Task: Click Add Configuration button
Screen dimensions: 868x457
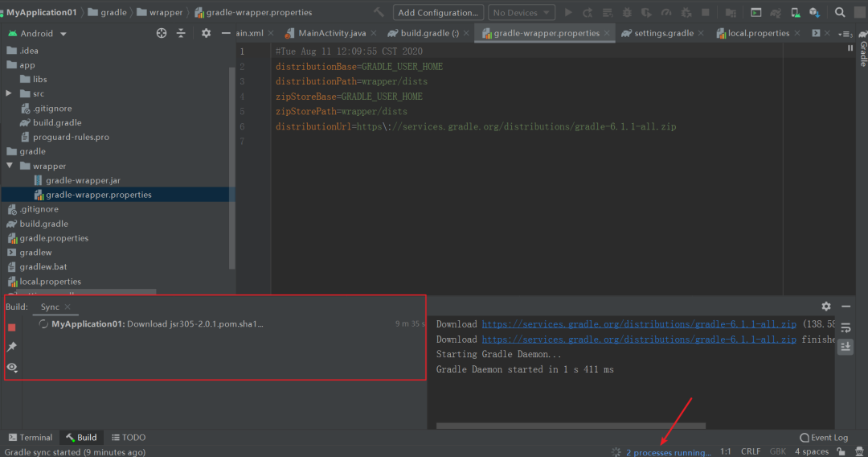Action: pos(438,12)
